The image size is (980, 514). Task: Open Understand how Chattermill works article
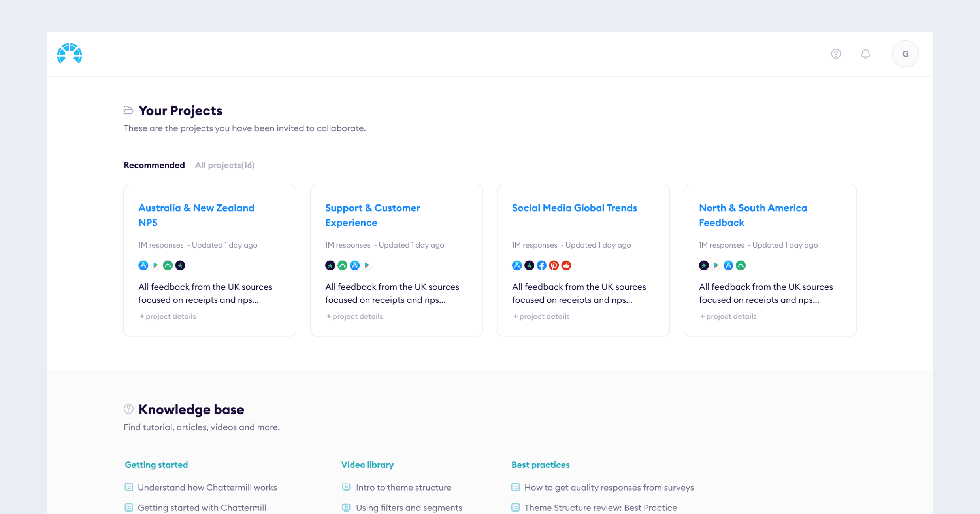[207, 488]
